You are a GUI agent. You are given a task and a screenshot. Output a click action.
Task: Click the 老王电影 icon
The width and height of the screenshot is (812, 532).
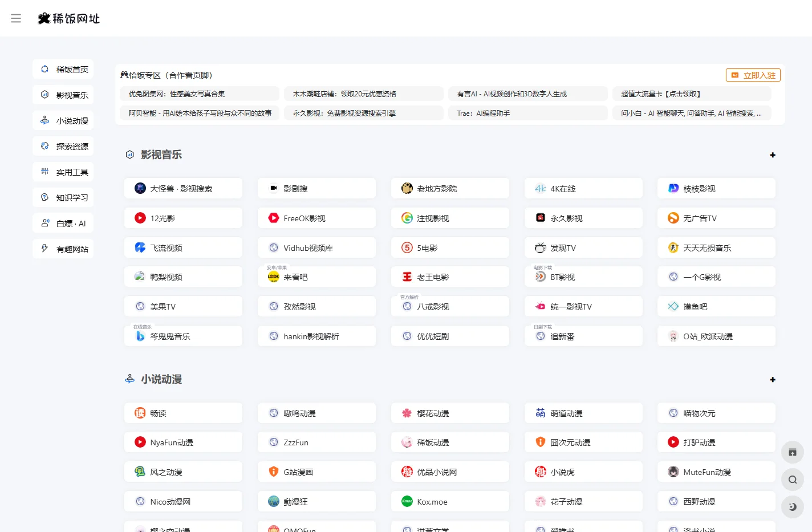407,277
